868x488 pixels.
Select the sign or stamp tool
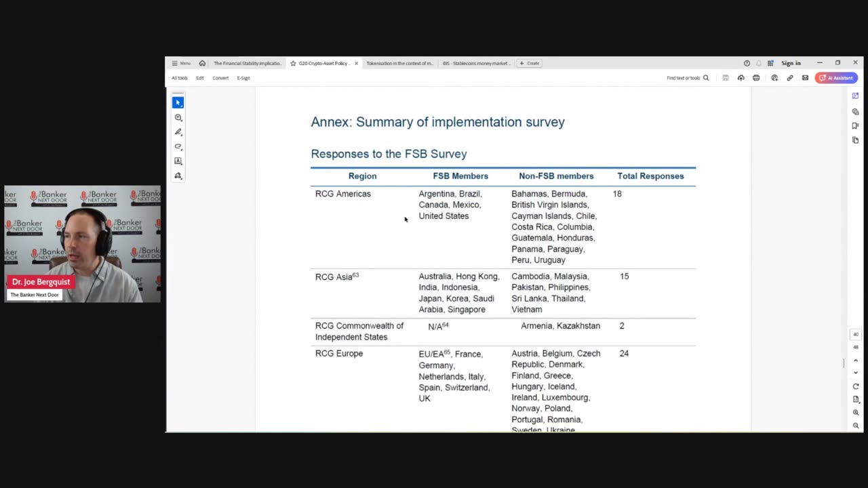[x=178, y=176]
